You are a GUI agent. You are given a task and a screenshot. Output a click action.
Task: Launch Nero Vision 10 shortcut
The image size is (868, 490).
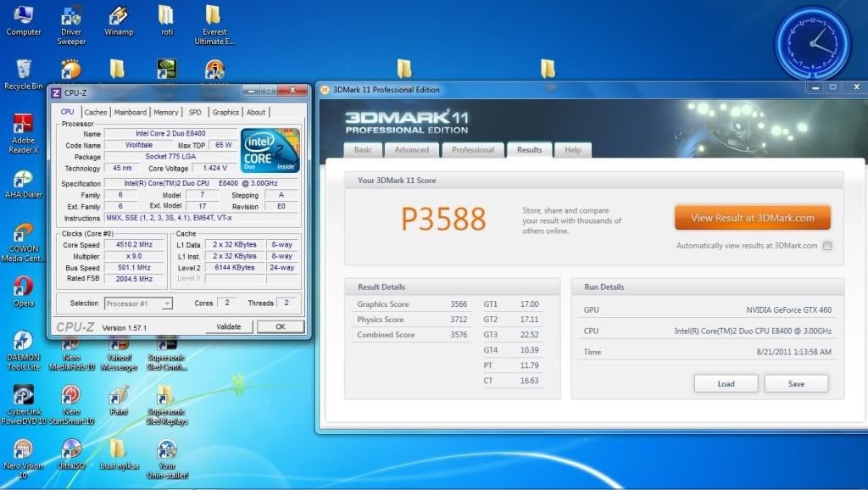[x=23, y=459]
